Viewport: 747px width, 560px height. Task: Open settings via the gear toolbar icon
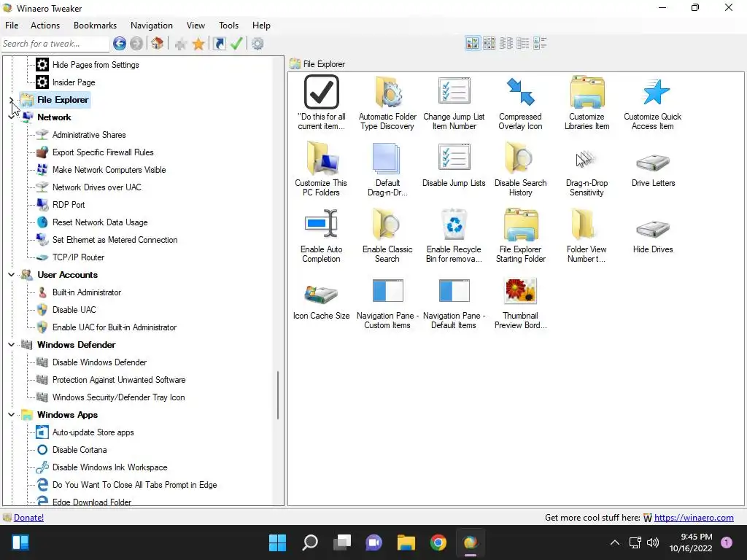coord(258,44)
